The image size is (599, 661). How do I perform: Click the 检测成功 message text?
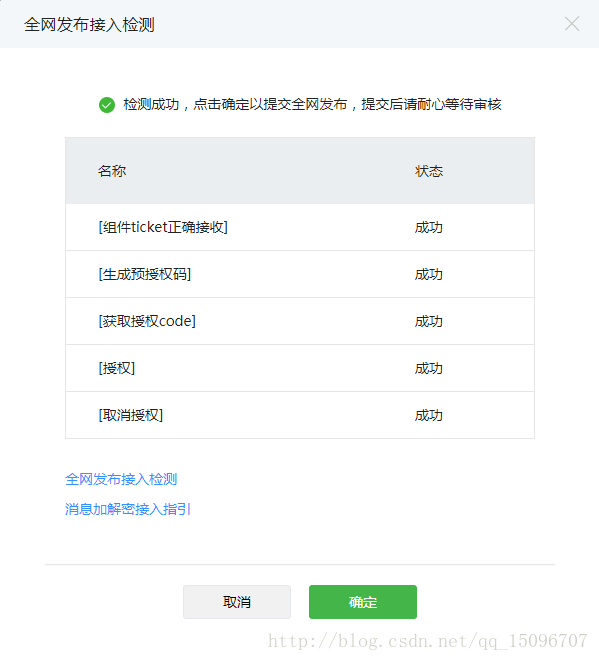pos(312,104)
